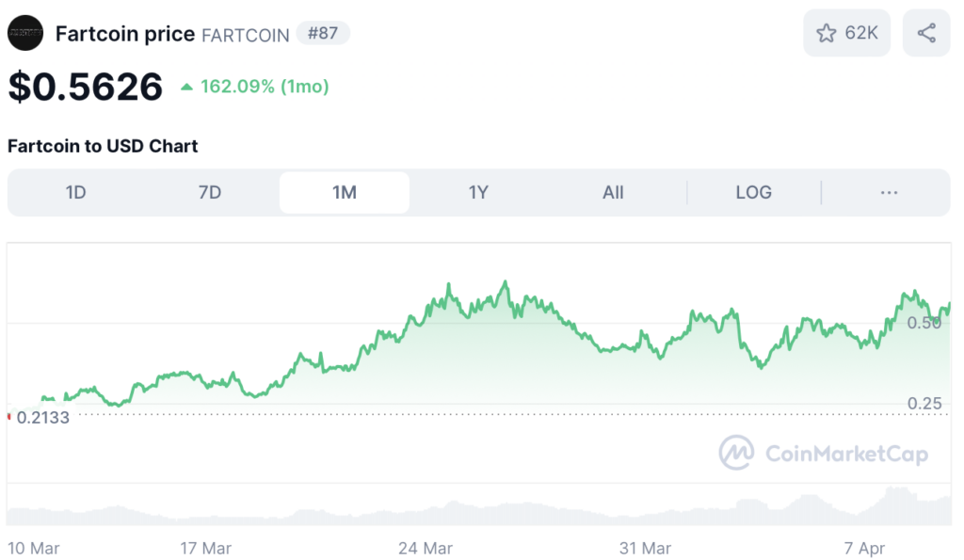This screenshot has width=964, height=560.
Task: Click the 0.25 y-axis label
Action: (924, 404)
